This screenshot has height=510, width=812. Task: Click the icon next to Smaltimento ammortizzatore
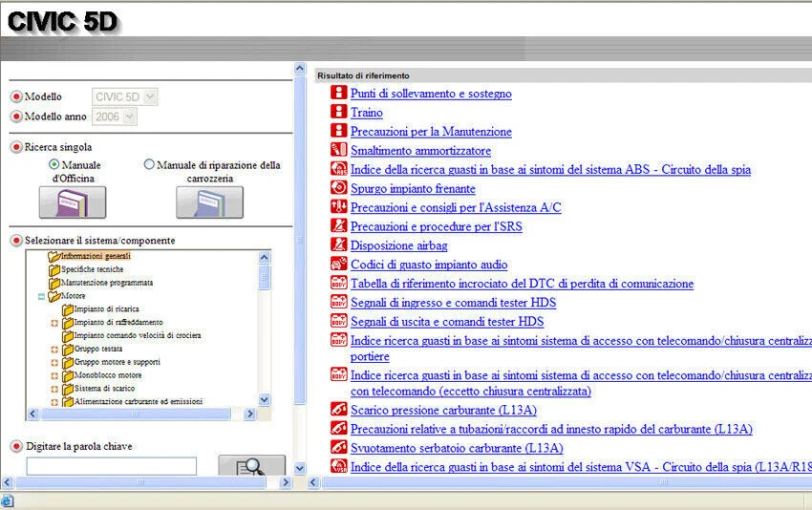[x=339, y=150]
